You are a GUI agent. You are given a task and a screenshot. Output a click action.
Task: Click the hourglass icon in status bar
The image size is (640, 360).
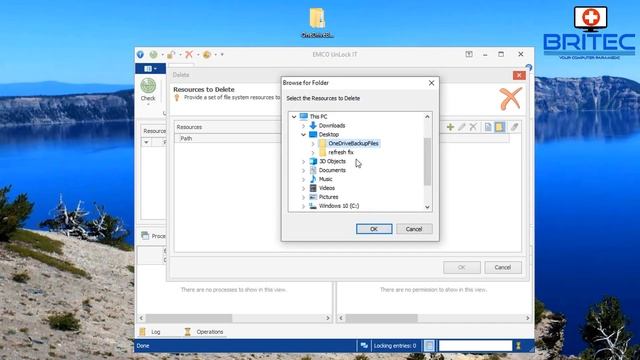(x=518, y=346)
